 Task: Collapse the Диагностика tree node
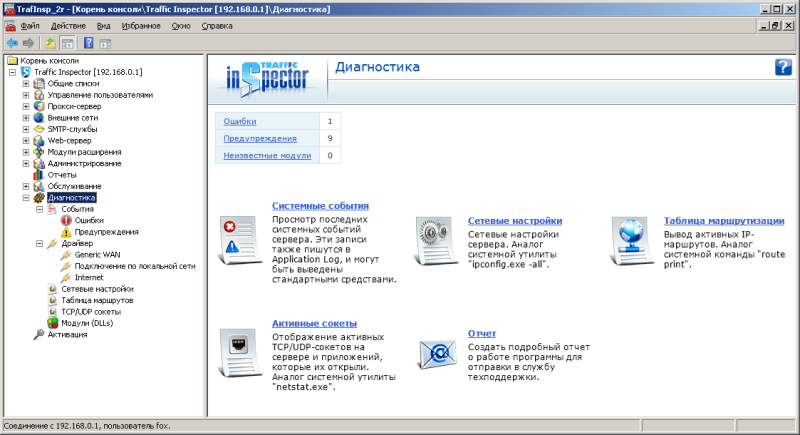26,198
